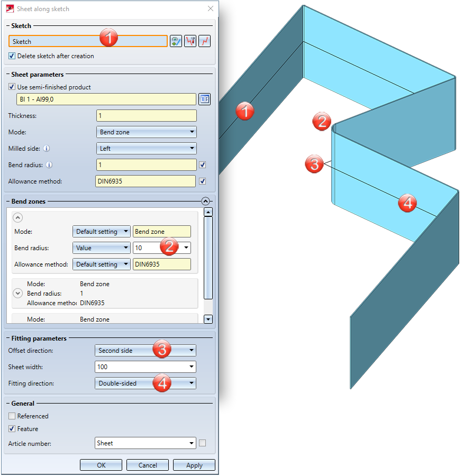Open the semi-finished product catalogue icon
Image resolution: width=463 pixels, height=476 pixels.
204,99
